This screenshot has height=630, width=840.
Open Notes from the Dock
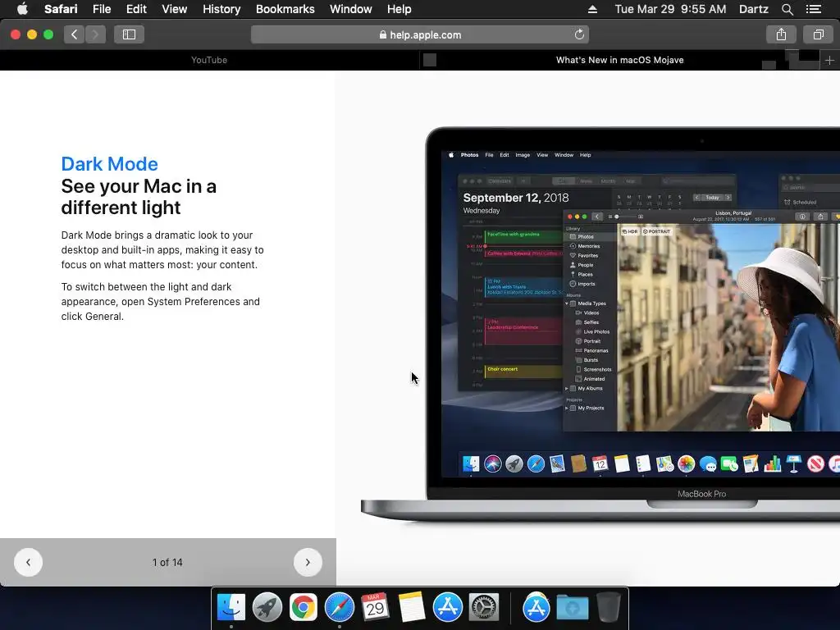[412, 608]
